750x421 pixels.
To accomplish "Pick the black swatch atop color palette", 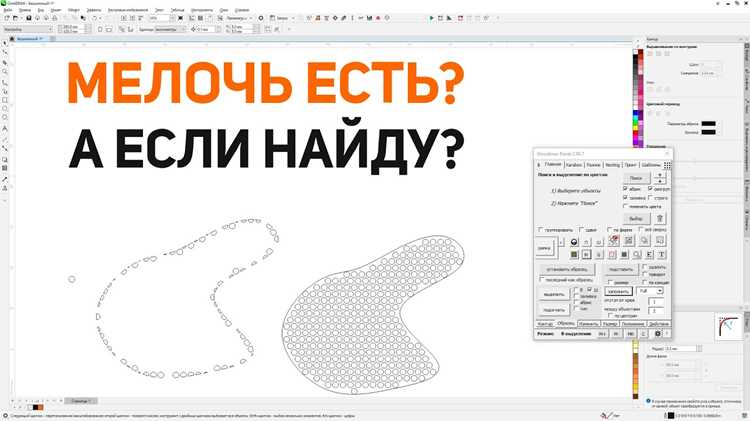I will click(636, 58).
